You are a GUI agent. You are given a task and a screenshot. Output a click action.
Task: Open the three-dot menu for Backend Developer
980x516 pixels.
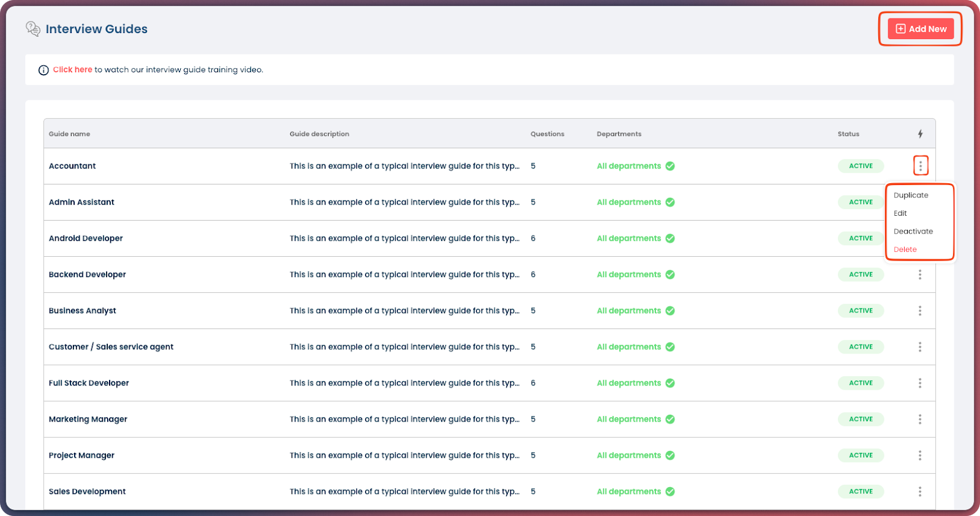920,275
